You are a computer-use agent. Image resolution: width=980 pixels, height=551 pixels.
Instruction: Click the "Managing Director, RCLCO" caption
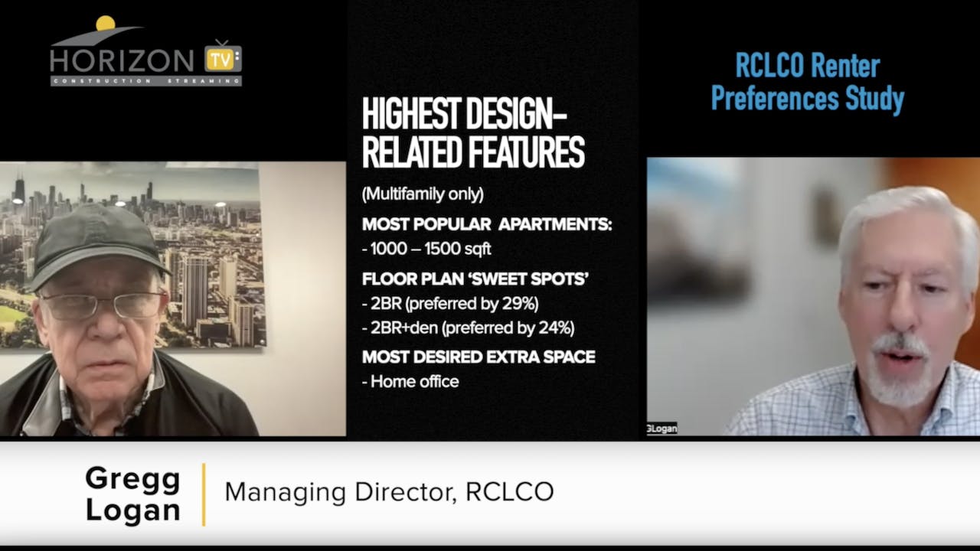(x=389, y=492)
